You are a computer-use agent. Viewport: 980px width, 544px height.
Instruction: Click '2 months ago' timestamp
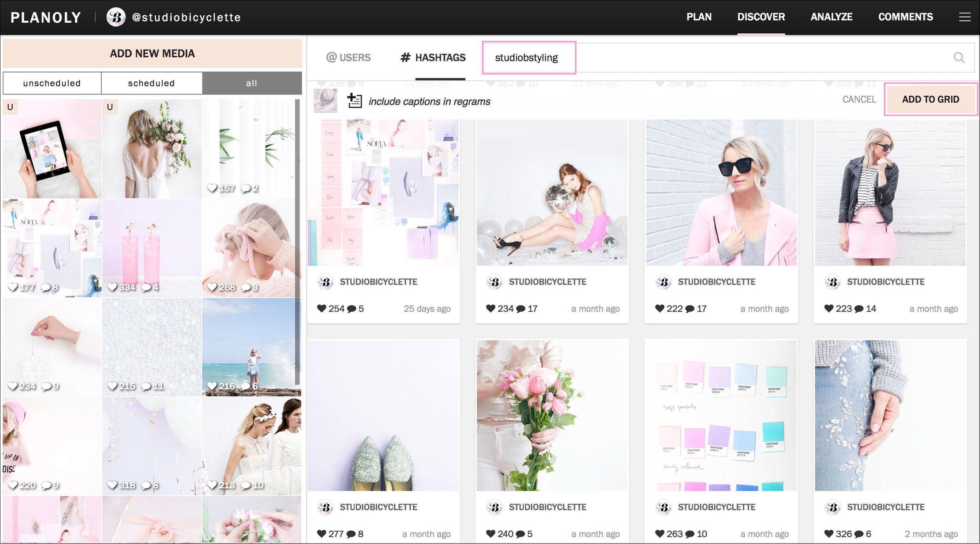tap(931, 534)
